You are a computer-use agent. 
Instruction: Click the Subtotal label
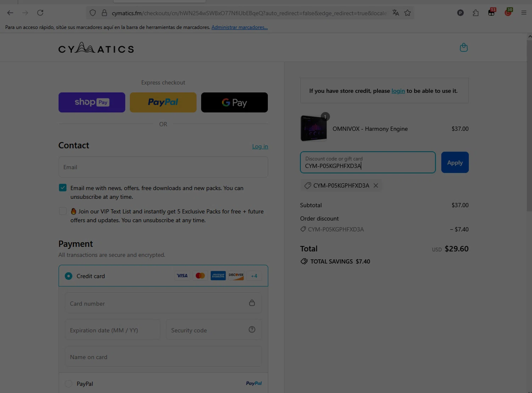311,205
